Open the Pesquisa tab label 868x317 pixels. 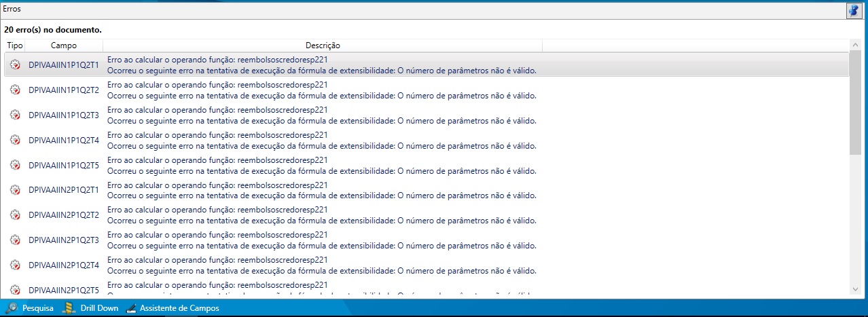38,308
